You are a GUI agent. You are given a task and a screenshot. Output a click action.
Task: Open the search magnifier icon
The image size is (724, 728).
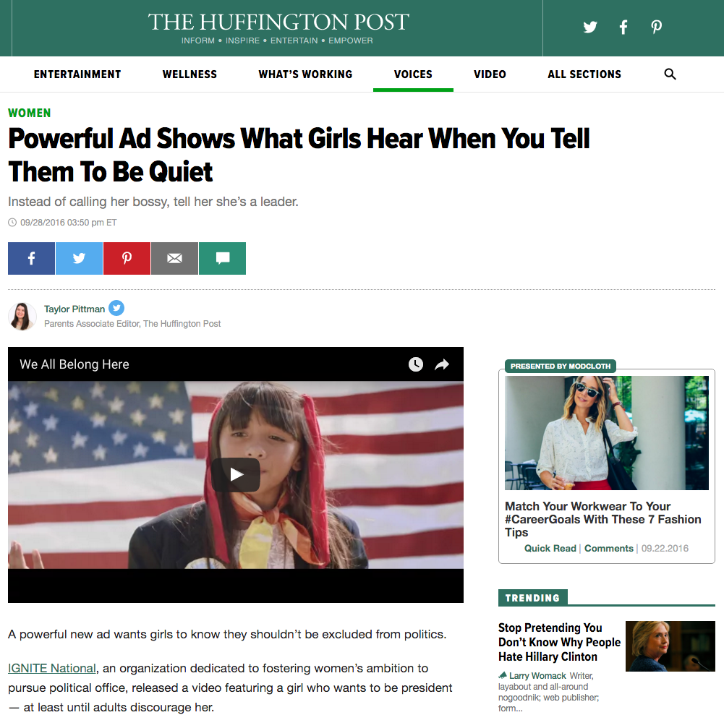tap(670, 74)
